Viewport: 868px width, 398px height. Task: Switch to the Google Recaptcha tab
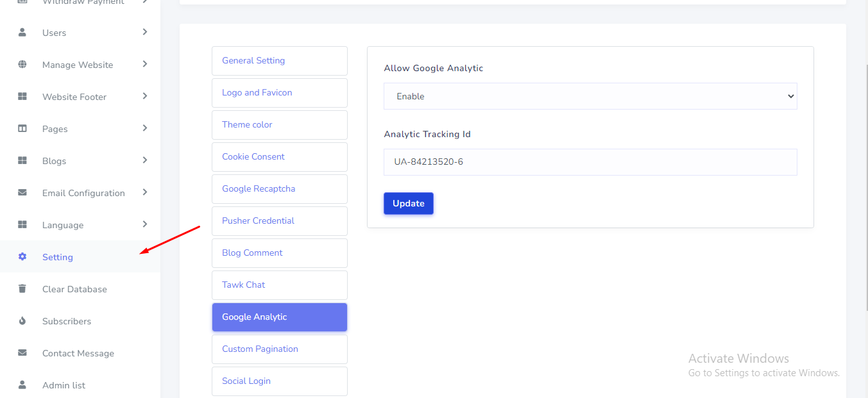[x=279, y=189]
